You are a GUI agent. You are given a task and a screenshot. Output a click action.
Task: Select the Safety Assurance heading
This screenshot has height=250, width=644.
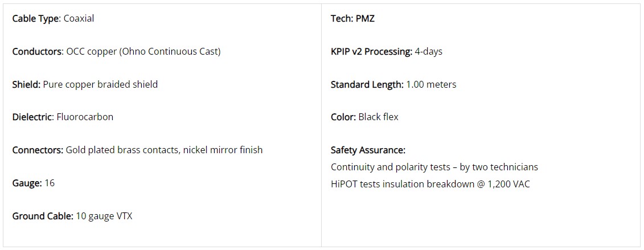368,150
